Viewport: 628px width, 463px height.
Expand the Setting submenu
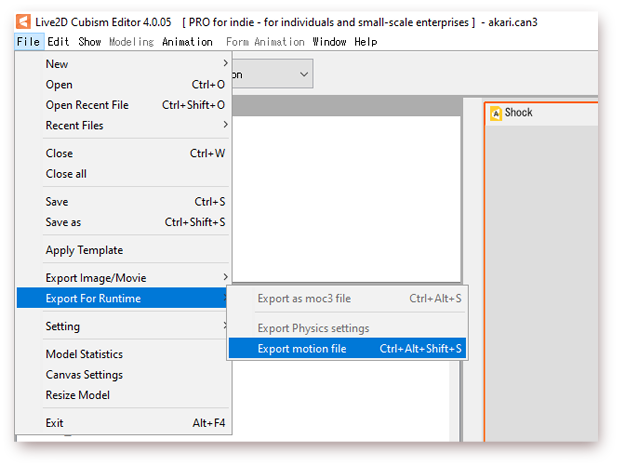[123, 326]
